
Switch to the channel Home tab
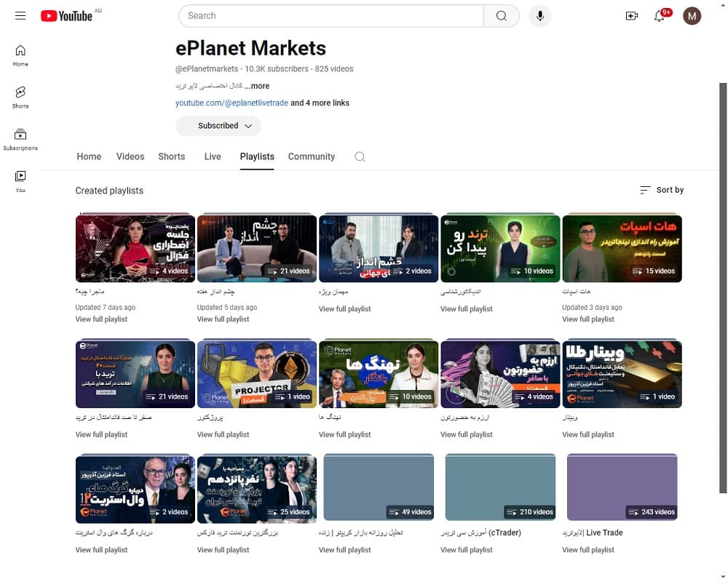tap(89, 156)
